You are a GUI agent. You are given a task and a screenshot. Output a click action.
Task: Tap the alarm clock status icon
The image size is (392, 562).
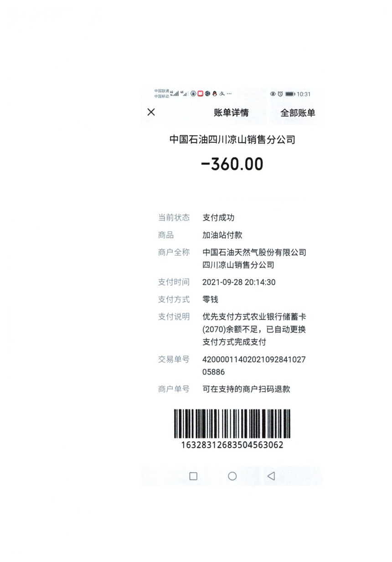pyautogui.click(x=280, y=94)
